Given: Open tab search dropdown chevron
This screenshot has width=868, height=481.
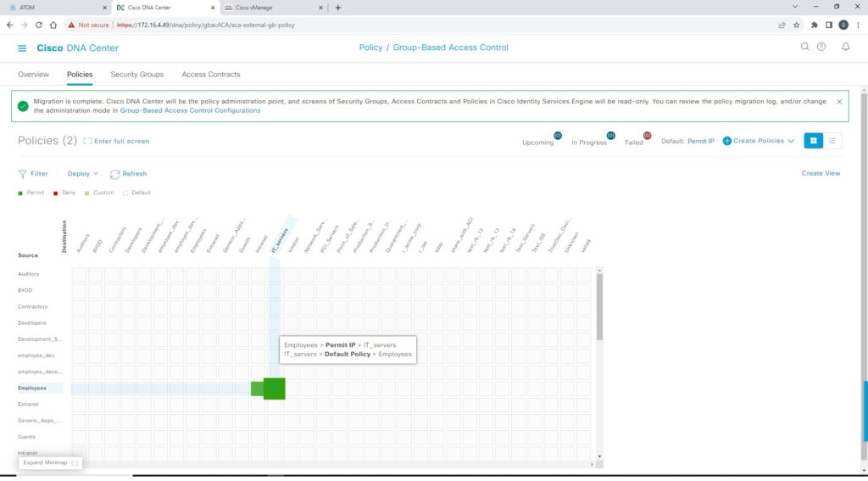Looking at the screenshot, I should point(795,7).
